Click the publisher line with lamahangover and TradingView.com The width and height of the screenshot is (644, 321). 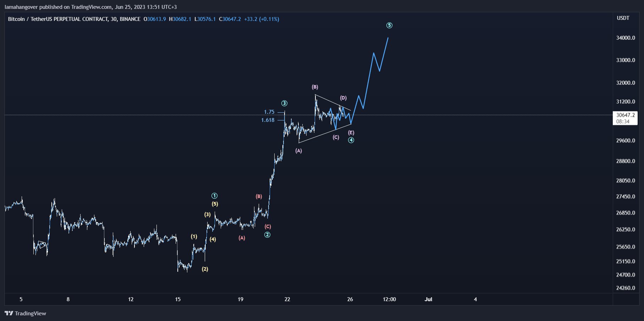(x=91, y=7)
